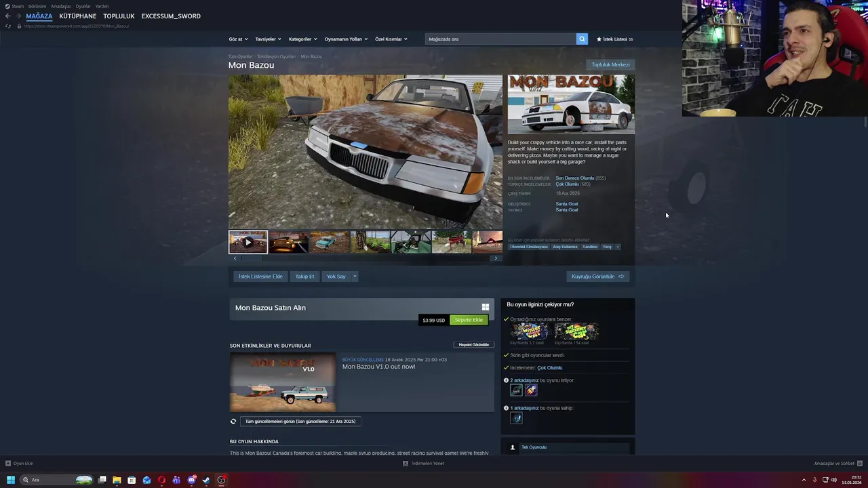The width and height of the screenshot is (868, 488).
Task: Open Steam icon in taskbar
Action: [x=206, y=480]
